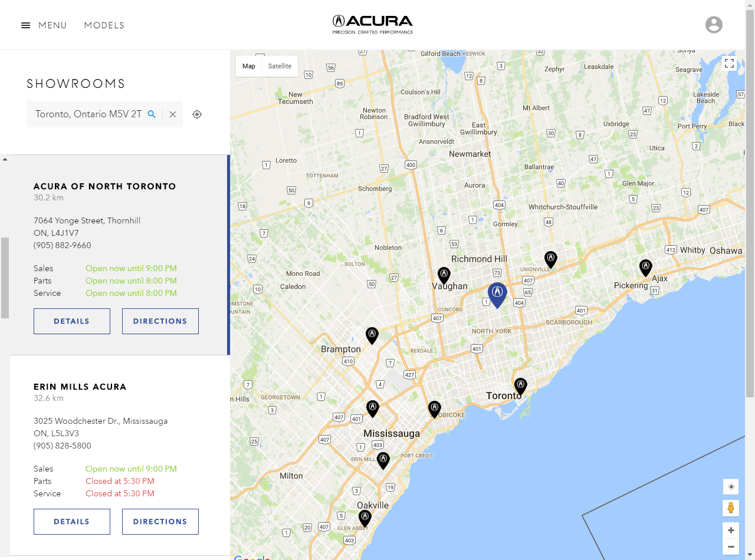Zoom in on the map
Image resolution: width=755 pixels, height=560 pixels.
click(731, 530)
